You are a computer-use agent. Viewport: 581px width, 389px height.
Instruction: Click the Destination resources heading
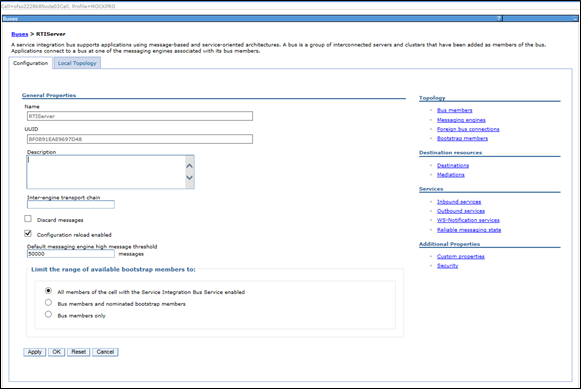451,153
